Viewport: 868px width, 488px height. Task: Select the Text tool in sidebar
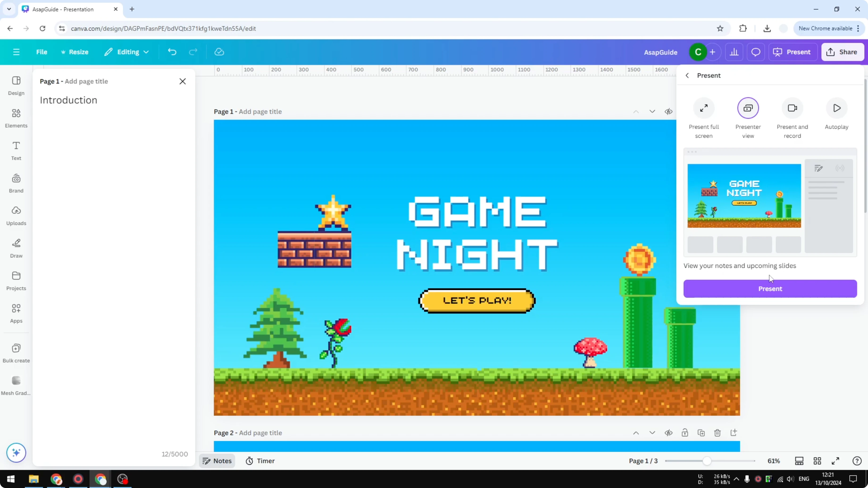pyautogui.click(x=16, y=151)
